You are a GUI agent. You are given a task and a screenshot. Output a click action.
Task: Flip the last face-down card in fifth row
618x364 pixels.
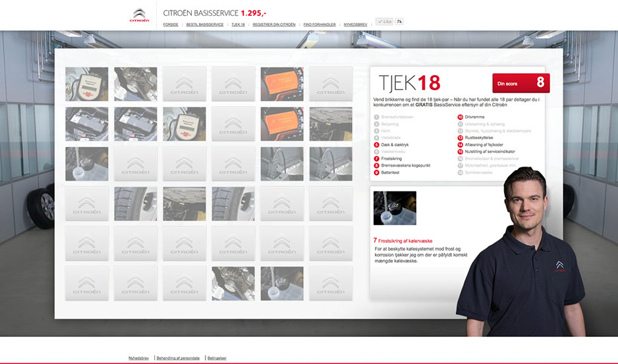click(x=331, y=244)
